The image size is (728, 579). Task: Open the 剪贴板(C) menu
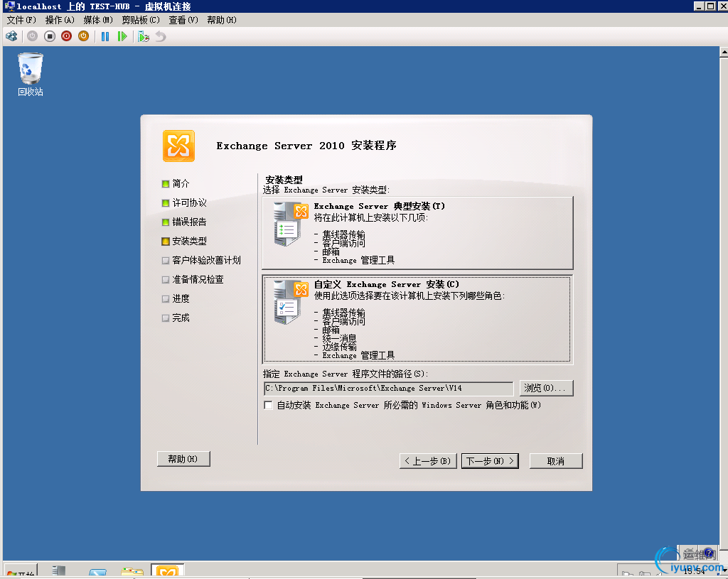pyautogui.click(x=141, y=20)
